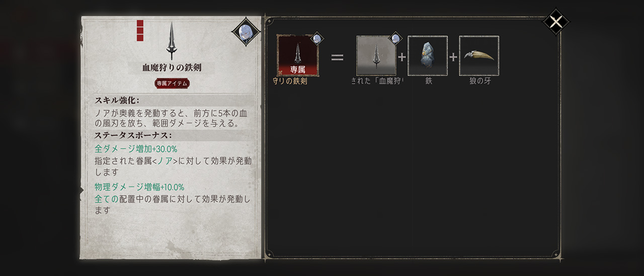Click Noah's small portrait badge on result slot
This screenshot has width=644, height=276.
(317, 39)
